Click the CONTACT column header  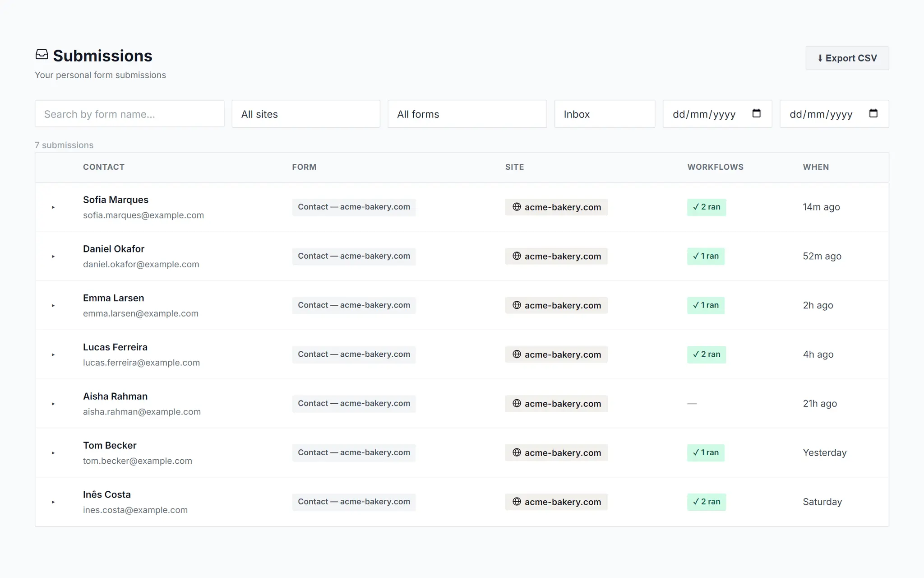104,167
